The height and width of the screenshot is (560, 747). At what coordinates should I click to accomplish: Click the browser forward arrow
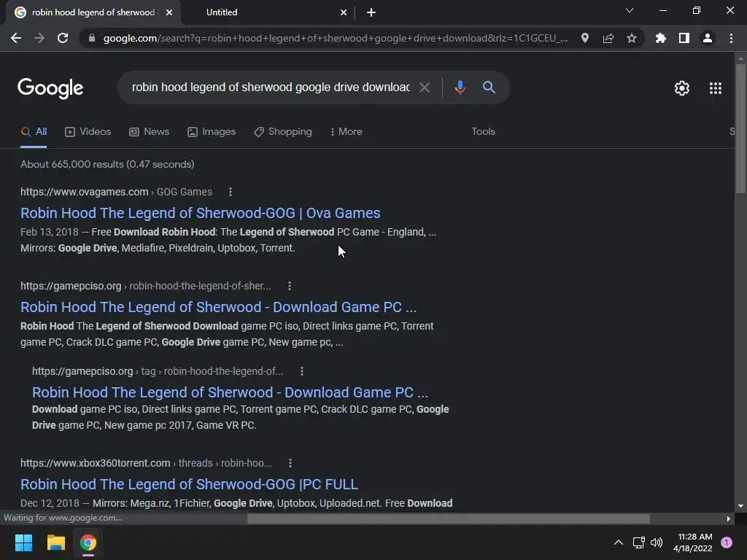tap(39, 38)
